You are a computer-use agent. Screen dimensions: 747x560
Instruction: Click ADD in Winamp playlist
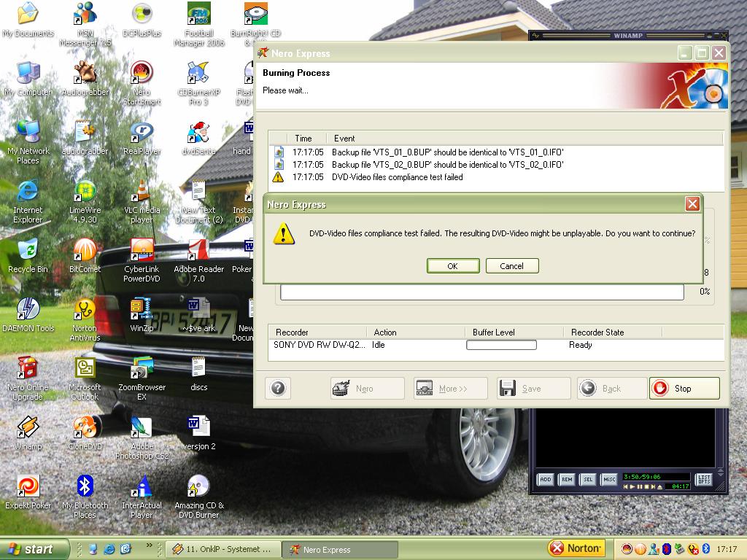pyautogui.click(x=546, y=479)
